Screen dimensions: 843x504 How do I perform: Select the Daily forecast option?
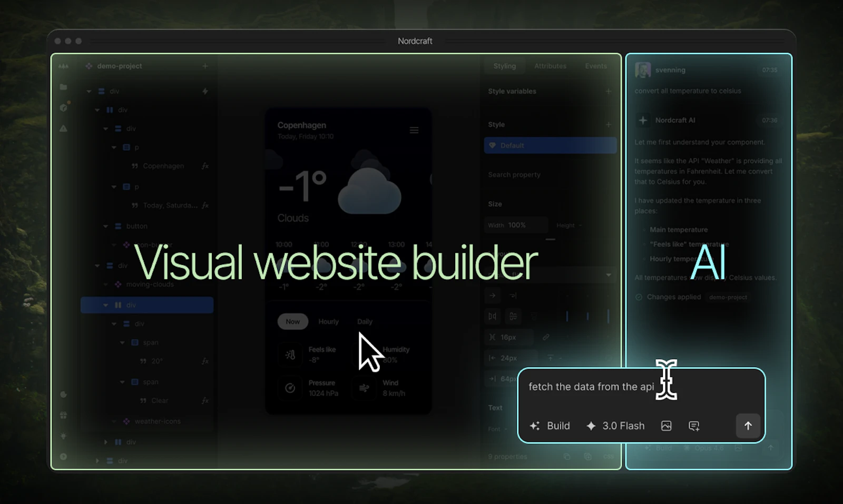pyautogui.click(x=365, y=322)
